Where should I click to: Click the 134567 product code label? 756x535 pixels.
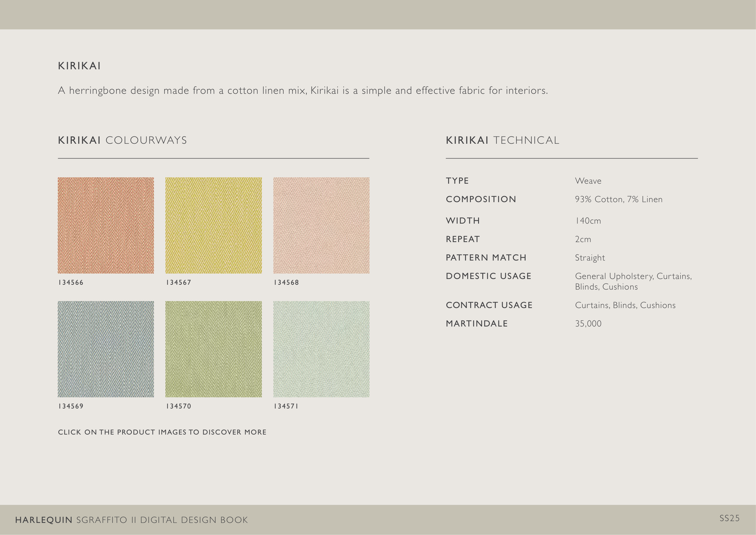(x=178, y=283)
